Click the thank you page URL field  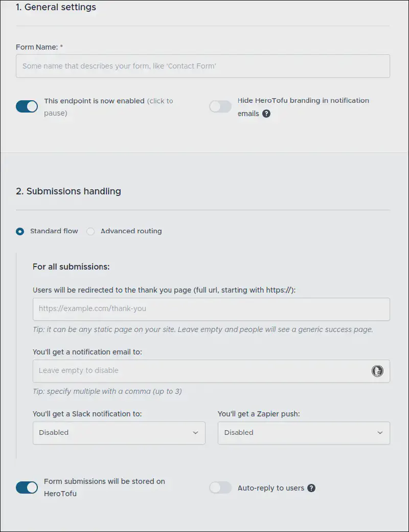[211, 309]
